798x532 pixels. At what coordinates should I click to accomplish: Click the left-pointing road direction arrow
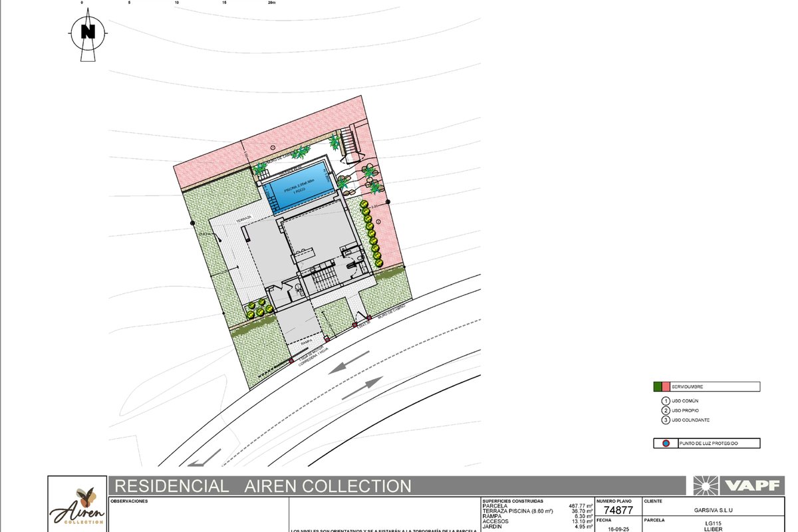(348, 362)
